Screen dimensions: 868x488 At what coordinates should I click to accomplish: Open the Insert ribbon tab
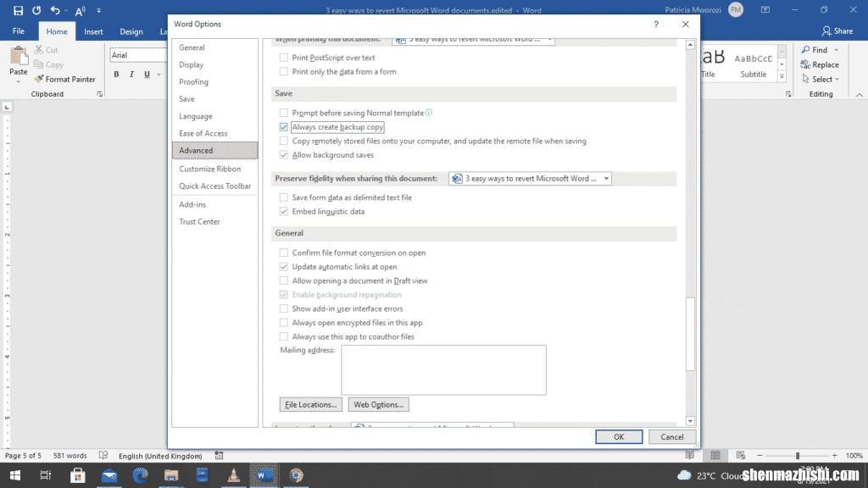93,31
